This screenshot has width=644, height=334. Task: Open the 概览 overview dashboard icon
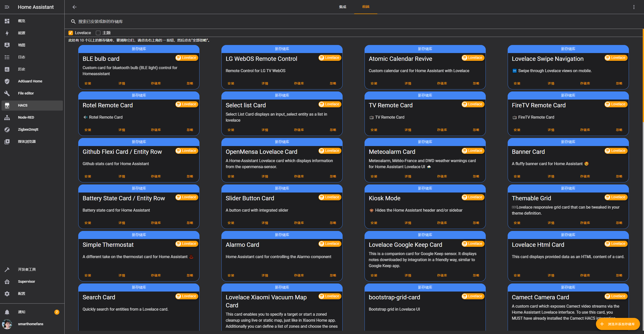click(7, 21)
